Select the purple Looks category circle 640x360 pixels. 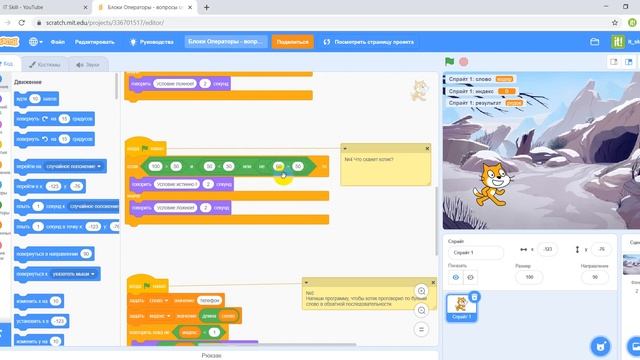1,99
